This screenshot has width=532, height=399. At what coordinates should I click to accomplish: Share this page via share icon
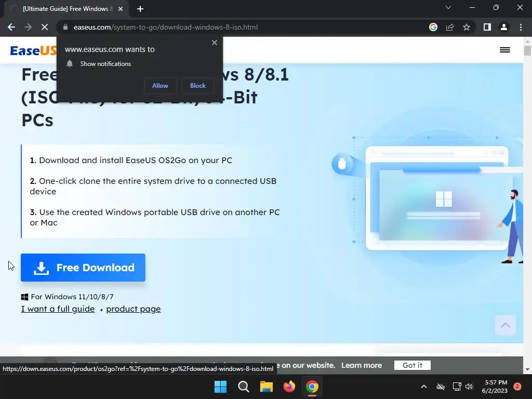(450, 27)
